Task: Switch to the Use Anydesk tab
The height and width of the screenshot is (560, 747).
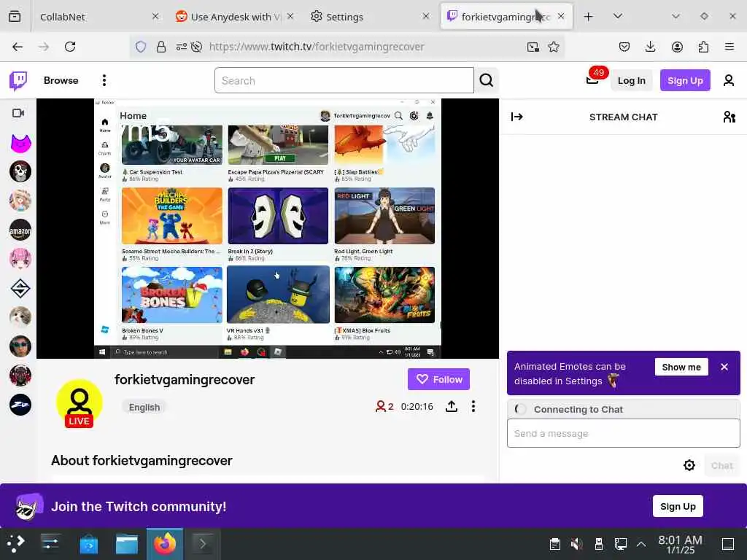Action: pos(233,17)
